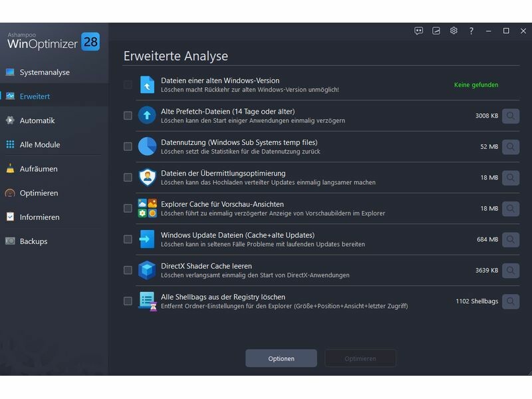Click magnifier icon for Shellbags entry
The image size is (532, 399).
(x=510, y=301)
